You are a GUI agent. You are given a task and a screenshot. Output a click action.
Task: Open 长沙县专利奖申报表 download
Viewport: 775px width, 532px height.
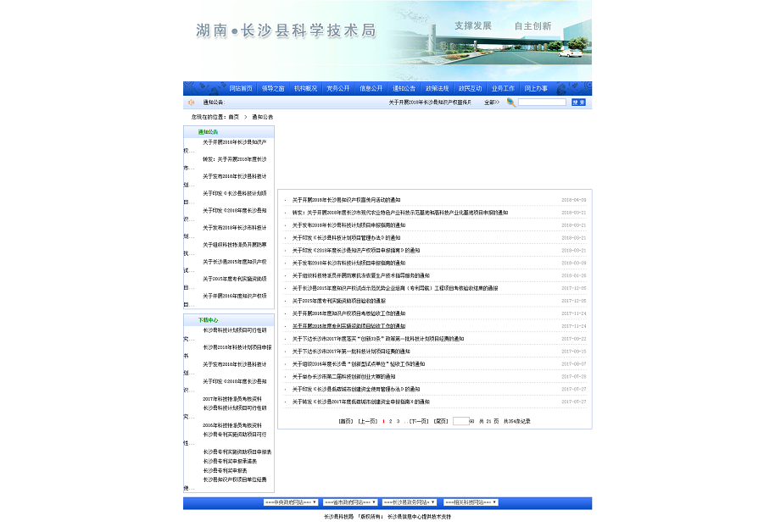[x=225, y=471]
